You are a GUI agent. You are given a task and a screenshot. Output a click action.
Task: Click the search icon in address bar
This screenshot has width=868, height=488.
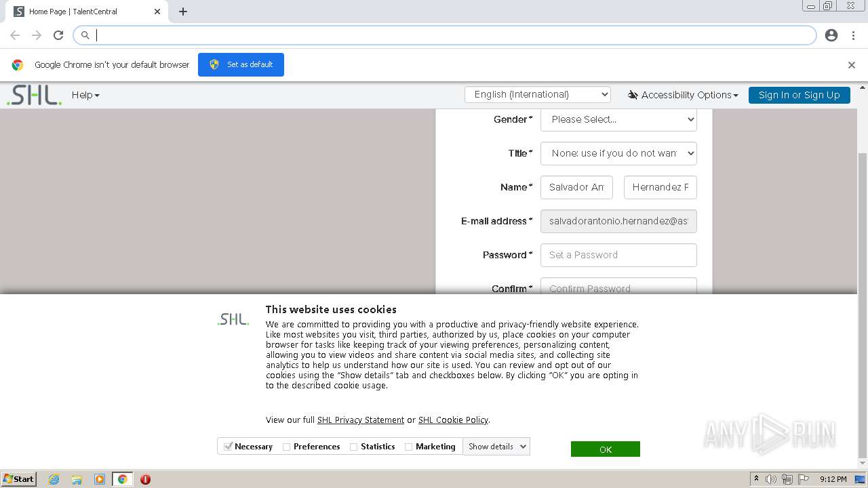pos(85,35)
